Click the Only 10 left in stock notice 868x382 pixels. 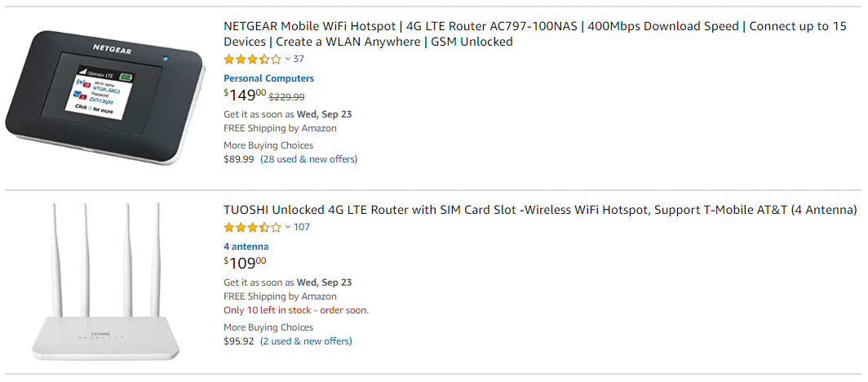pos(296,311)
